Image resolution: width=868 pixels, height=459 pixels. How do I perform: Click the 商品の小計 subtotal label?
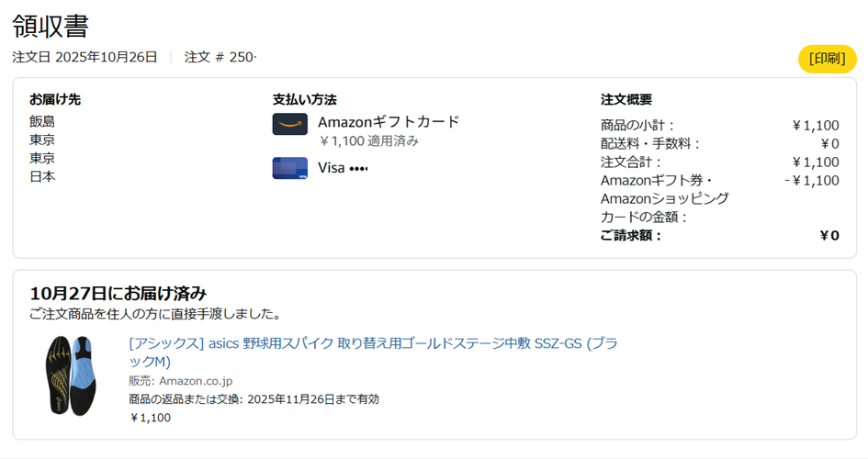coord(637,126)
